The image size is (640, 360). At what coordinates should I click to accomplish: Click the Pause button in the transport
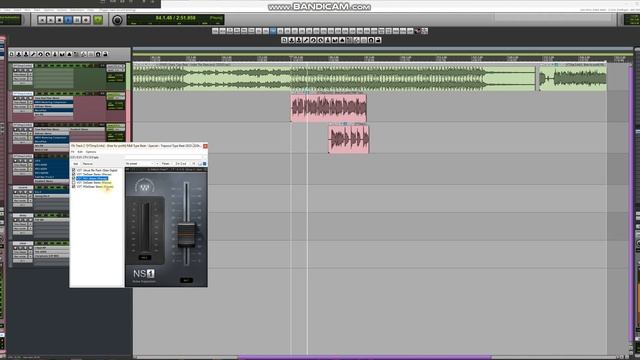tap(77, 20)
